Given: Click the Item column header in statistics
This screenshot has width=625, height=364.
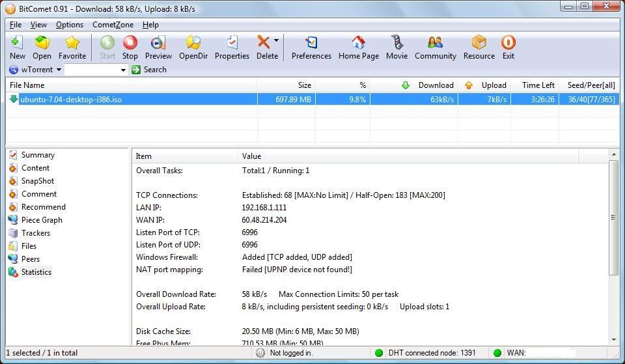Looking at the screenshot, I should point(185,156).
